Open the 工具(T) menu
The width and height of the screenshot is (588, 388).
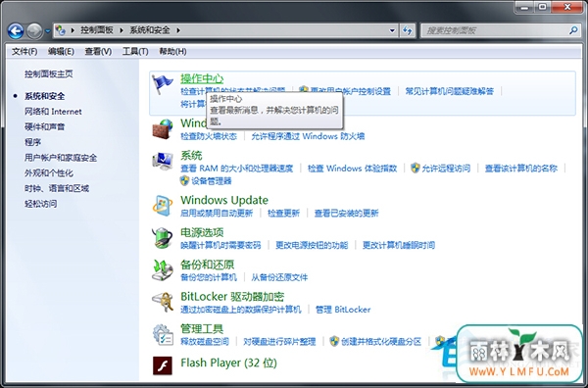135,51
